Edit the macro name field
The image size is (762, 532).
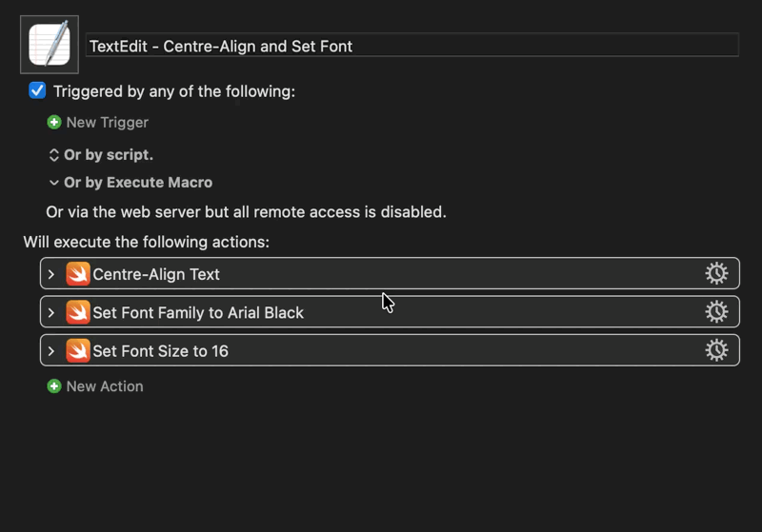412,46
